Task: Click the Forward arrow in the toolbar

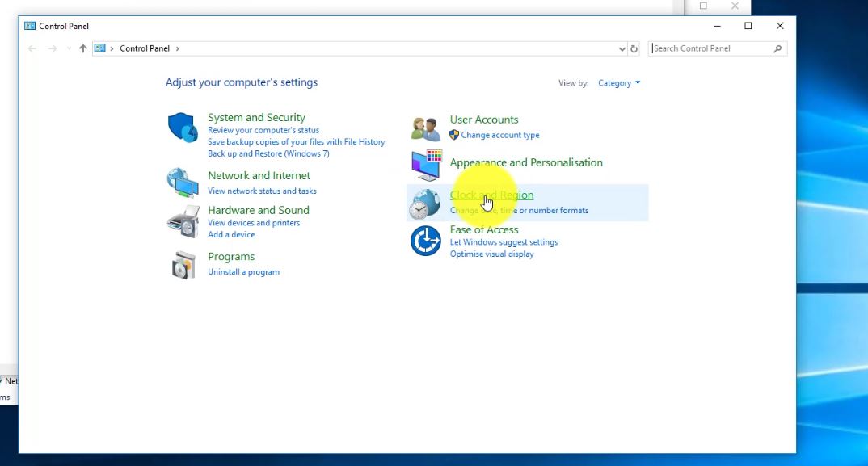Action: (53, 48)
